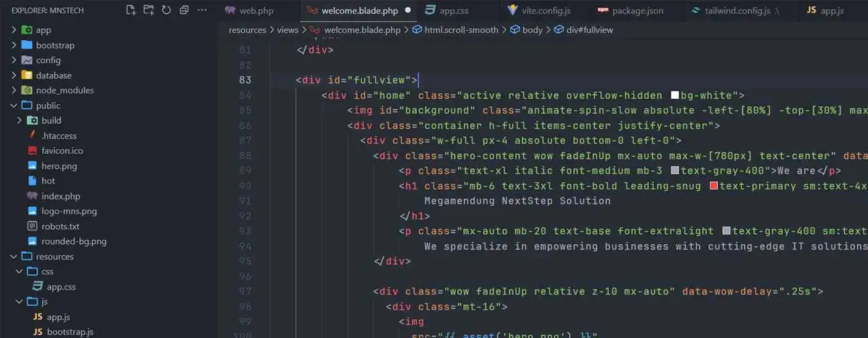Click the red text-primary color swatch

[714, 186]
